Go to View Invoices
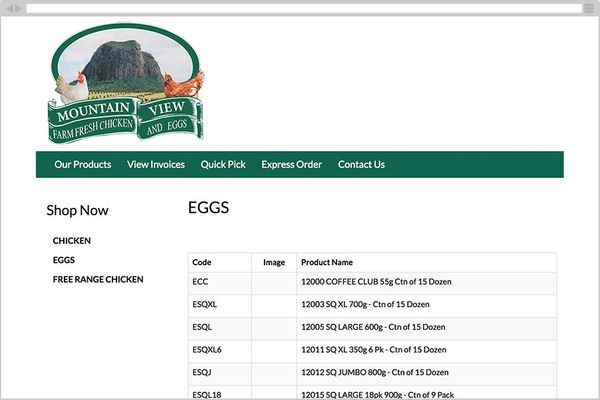This screenshot has width=600, height=400. click(156, 165)
